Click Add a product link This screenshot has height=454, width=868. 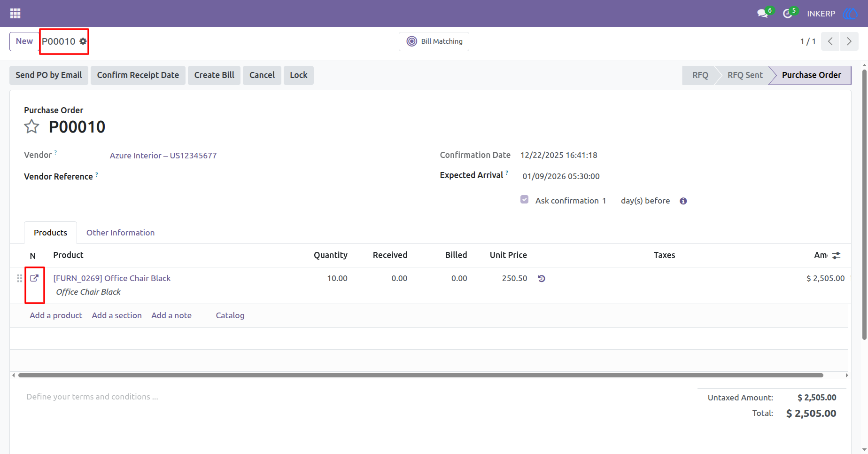point(56,315)
